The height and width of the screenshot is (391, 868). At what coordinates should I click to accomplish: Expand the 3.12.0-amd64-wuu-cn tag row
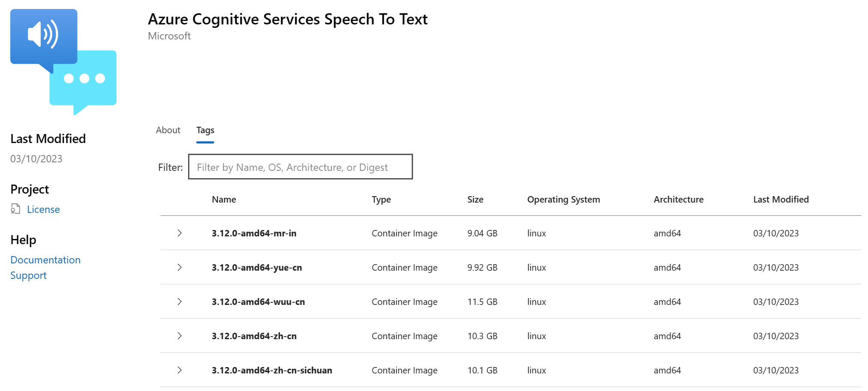(180, 301)
